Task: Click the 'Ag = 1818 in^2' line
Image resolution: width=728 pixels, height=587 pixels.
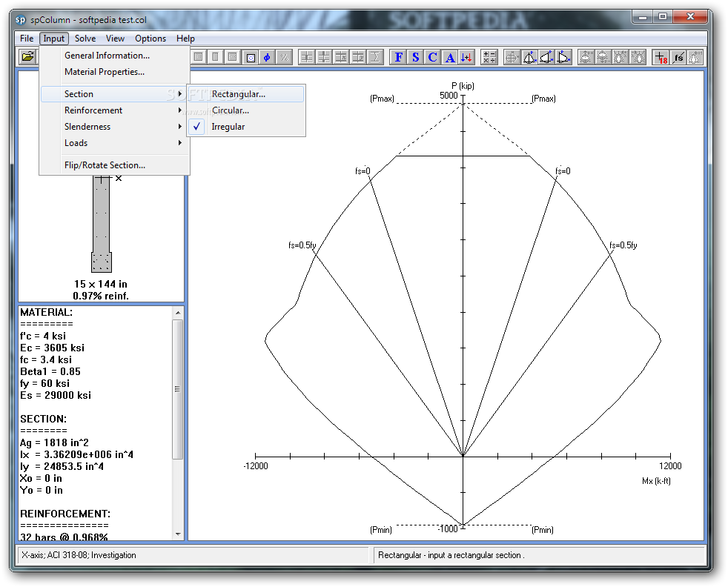Action: coord(54,442)
